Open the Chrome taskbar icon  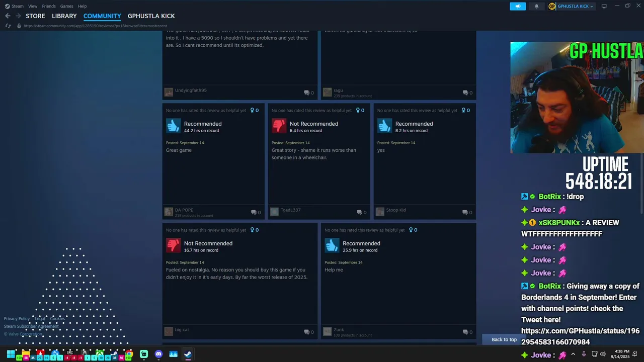click(x=129, y=354)
